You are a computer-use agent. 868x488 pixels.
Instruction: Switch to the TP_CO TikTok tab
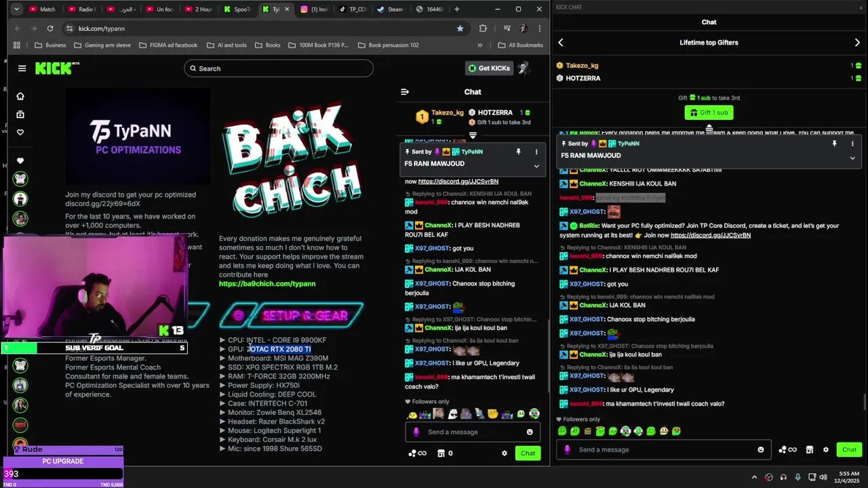point(353,9)
